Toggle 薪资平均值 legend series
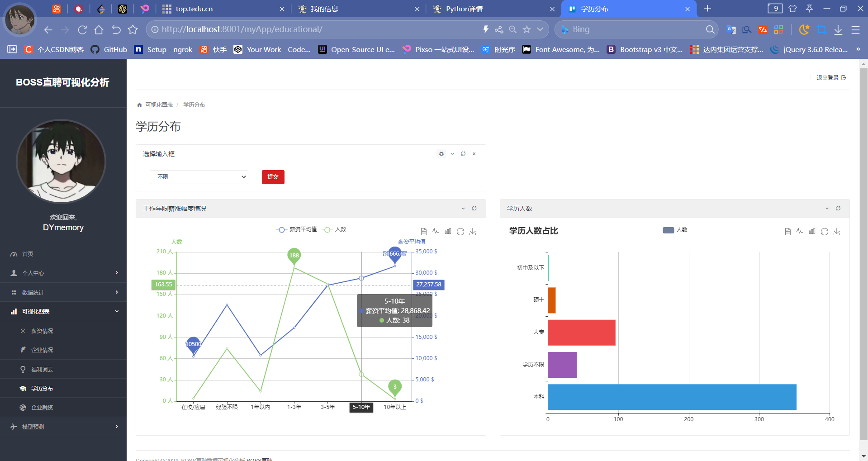 (296, 229)
